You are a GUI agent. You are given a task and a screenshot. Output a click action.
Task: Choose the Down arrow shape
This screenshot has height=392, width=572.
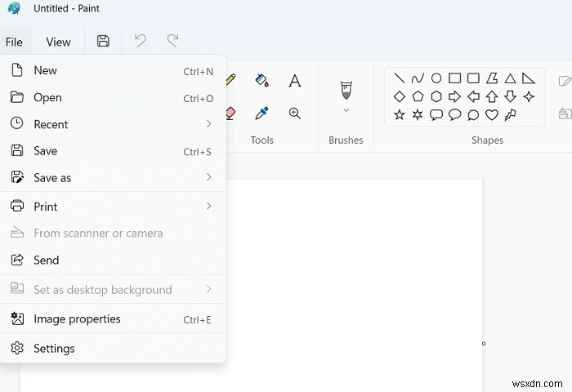511,96
